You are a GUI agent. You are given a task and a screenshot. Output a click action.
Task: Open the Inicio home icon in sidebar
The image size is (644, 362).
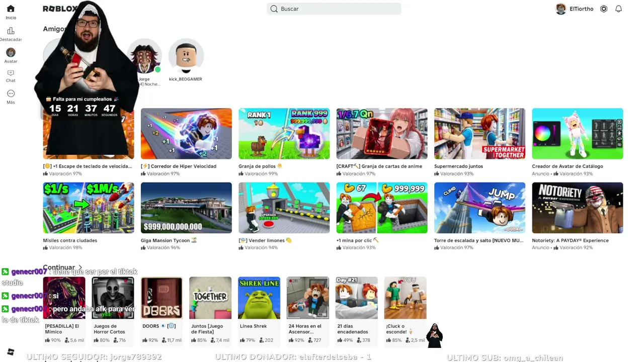coord(11,9)
